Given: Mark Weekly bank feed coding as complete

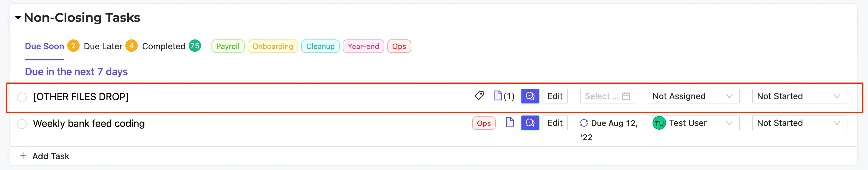Looking at the screenshot, I should click(x=22, y=124).
